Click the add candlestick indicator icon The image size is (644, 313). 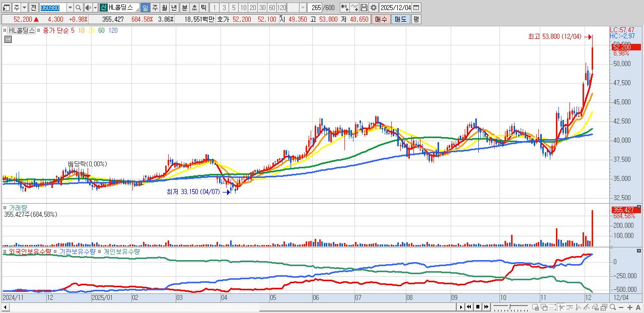coord(344,8)
